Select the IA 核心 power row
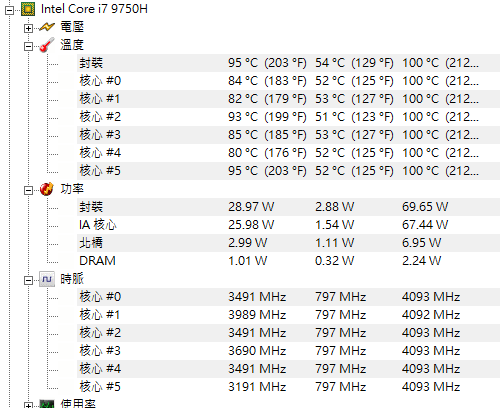This screenshot has width=500, height=408. (288, 225)
